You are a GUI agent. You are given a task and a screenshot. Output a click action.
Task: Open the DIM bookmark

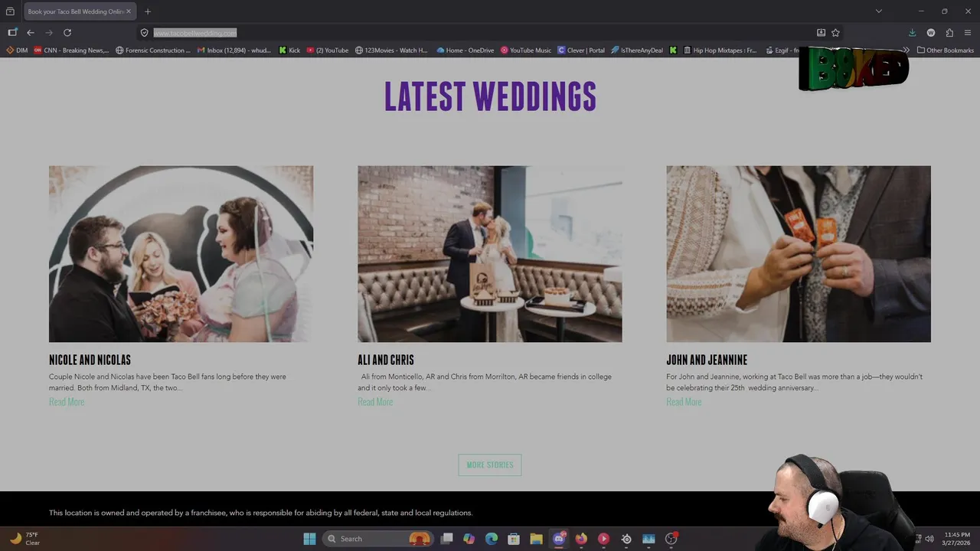[17, 51]
